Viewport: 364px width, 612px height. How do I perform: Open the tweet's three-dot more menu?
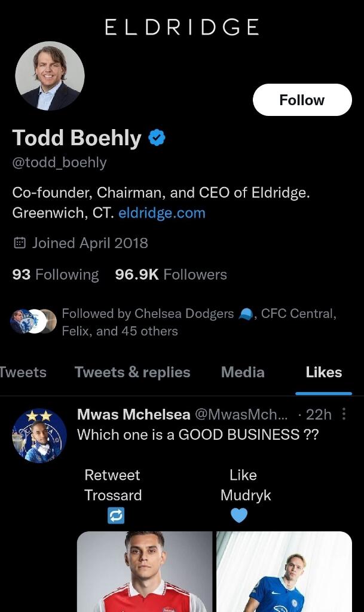click(x=344, y=414)
